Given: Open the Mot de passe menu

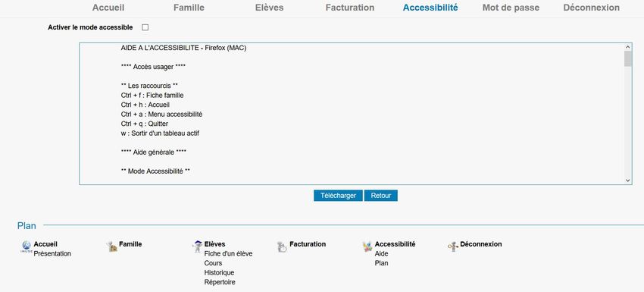Looking at the screenshot, I should (x=511, y=8).
